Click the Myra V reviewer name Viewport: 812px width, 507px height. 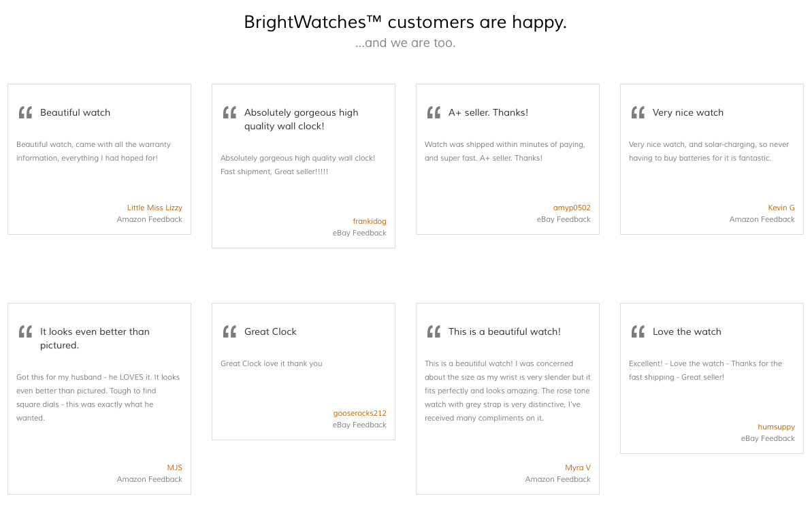[577, 468]
